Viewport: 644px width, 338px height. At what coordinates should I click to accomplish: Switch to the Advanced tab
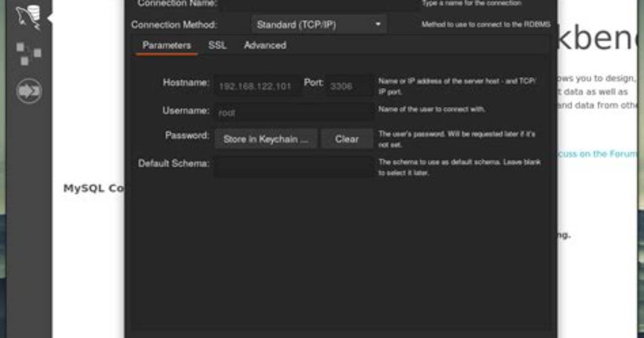[x=265, y=45]
